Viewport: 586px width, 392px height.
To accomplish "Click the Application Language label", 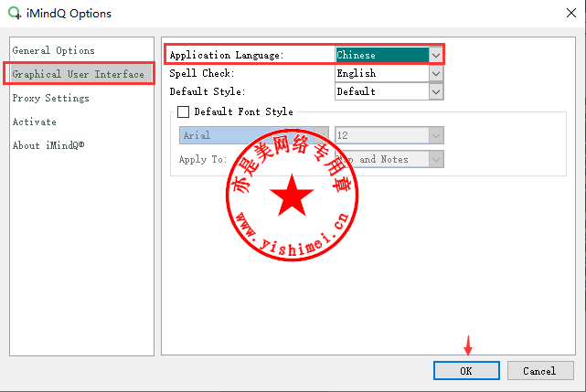I will coord(227,56).
